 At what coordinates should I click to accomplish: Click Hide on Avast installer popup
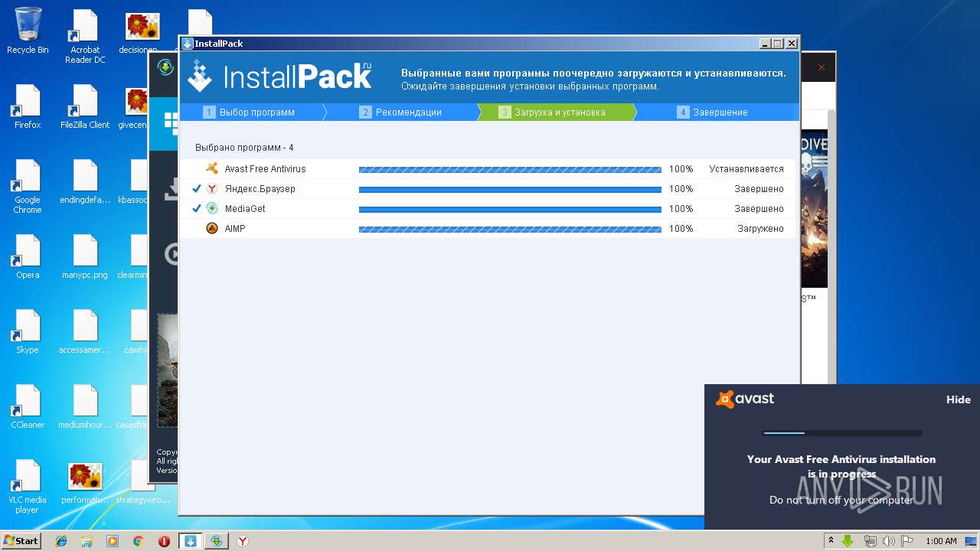coord(958,399)
